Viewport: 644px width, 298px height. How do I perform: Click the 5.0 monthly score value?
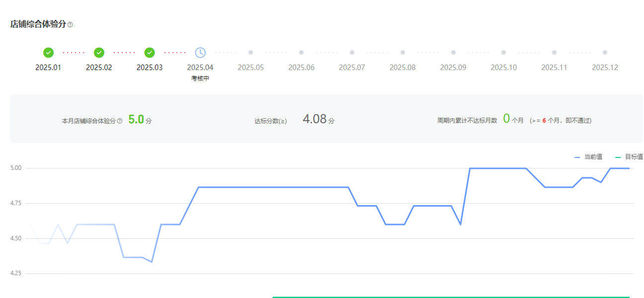click(136, 120)
